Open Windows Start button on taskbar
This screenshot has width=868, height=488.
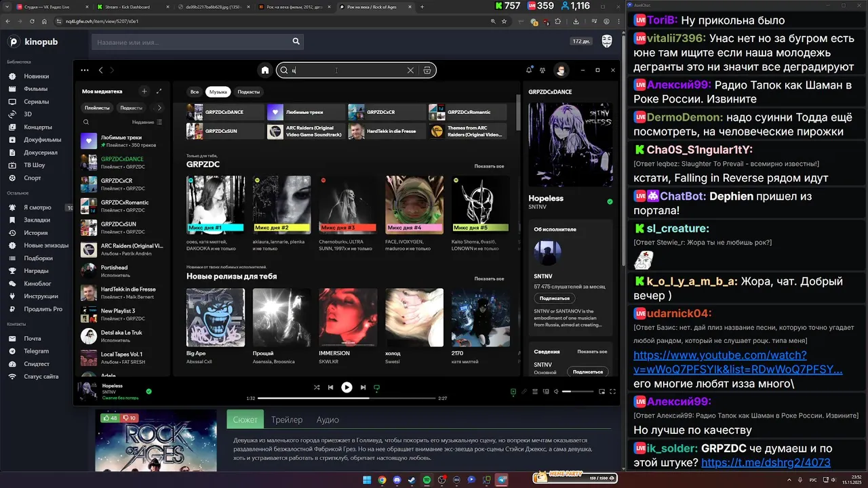click(367, 480)
